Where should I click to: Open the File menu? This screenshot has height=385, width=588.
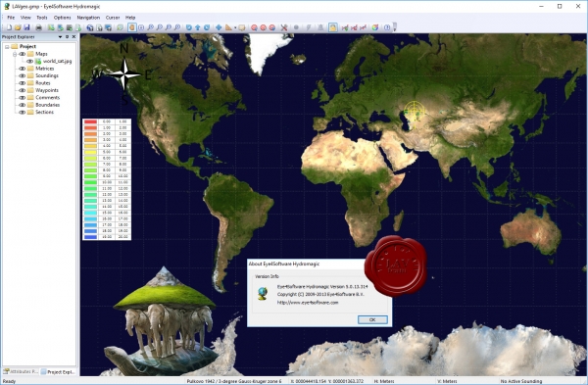click(11, 18)
